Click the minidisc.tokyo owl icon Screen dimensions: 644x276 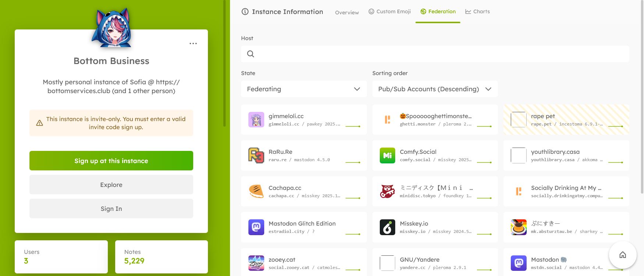pos(387,191)
